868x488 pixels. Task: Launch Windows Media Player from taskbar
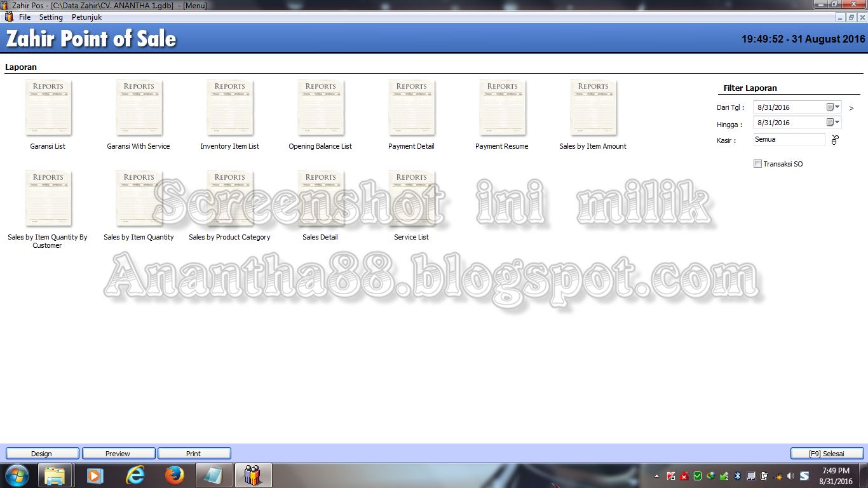click(x=95, y=475)
